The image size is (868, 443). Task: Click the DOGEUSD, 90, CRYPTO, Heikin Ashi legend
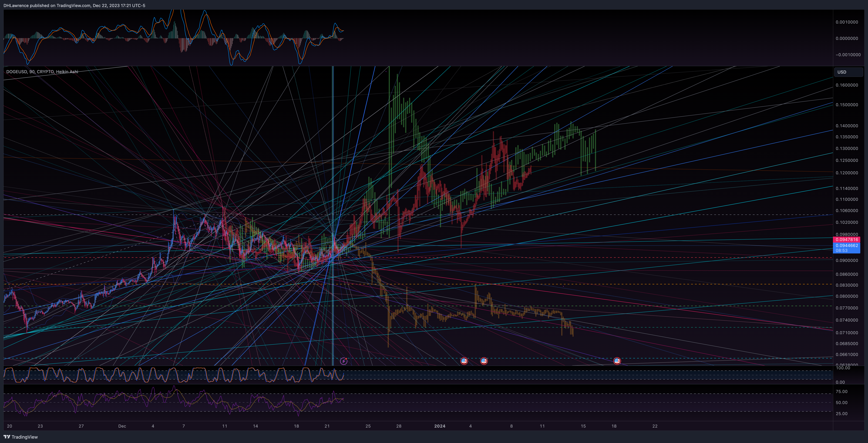coord(42,72)
